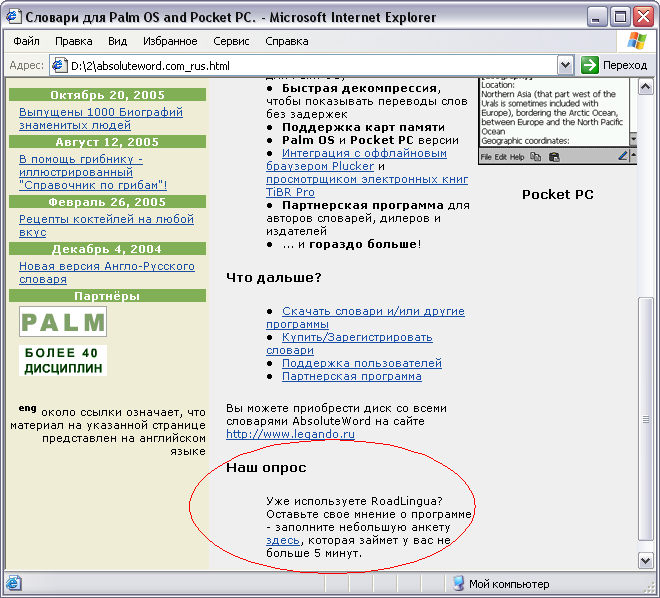Viewport: 660px width, 598px height.
Task: Open link Интеграция с оффлайновым браузером Plucker
Action: [x=356, y=159]
